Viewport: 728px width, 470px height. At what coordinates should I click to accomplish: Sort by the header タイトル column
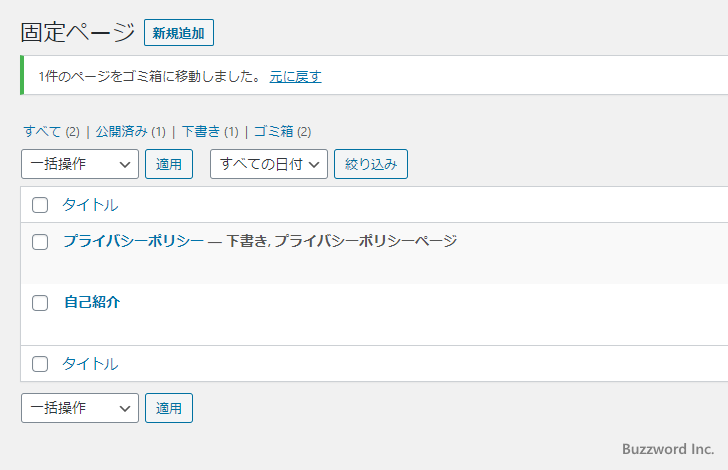(x=90, y=205)
